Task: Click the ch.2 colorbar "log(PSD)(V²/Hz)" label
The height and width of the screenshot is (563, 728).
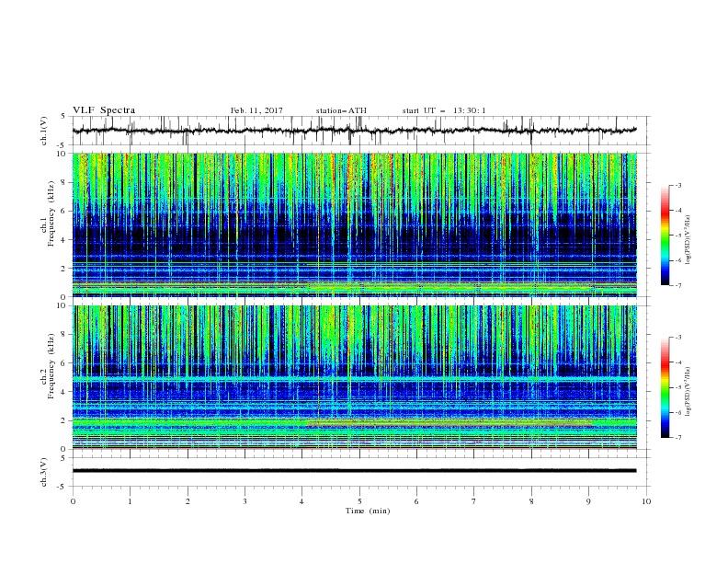Action: click(688, 392)
